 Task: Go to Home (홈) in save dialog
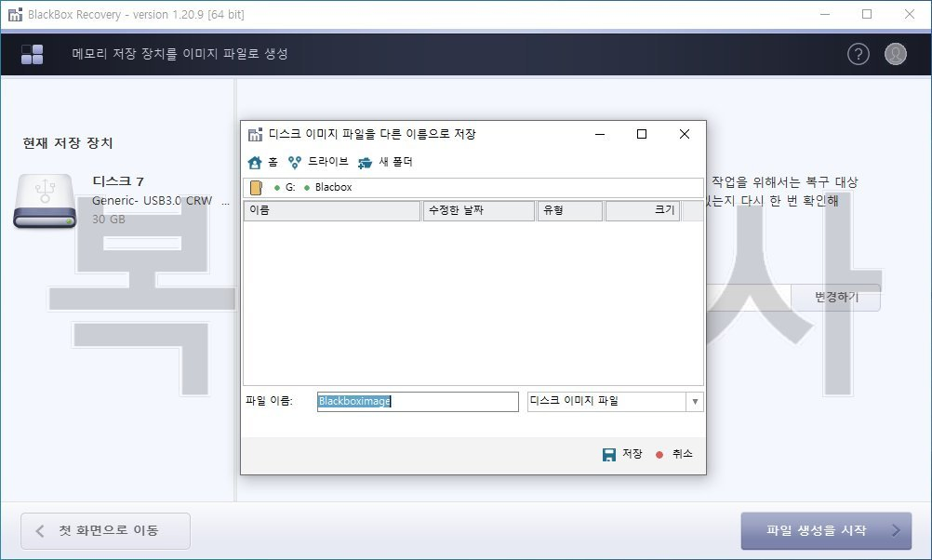pos(262,162)
